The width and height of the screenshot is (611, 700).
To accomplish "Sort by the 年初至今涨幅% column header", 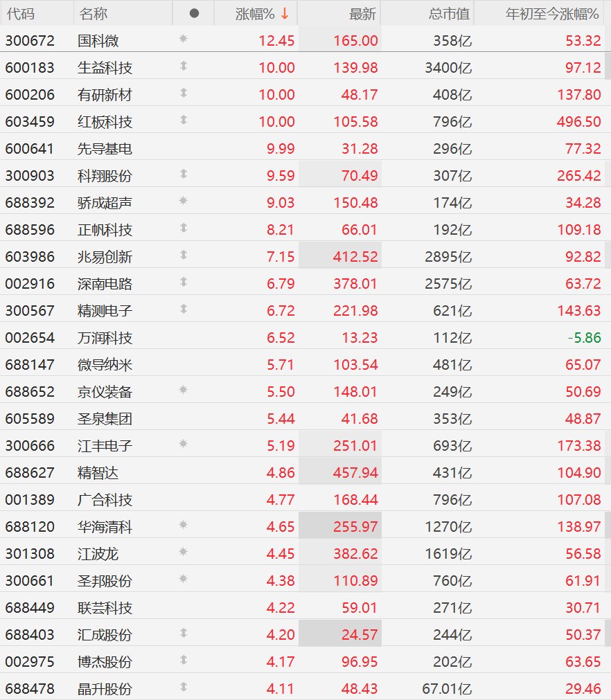I will 552,14.
